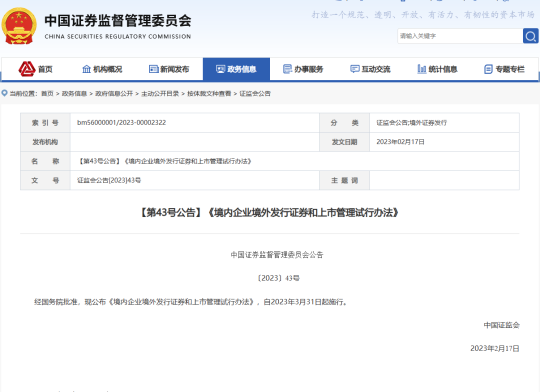Click the newspaper icon next to 新闻发布
This screenshot has height=392, width=540.
pyautogui.click(x=153, y=69)
